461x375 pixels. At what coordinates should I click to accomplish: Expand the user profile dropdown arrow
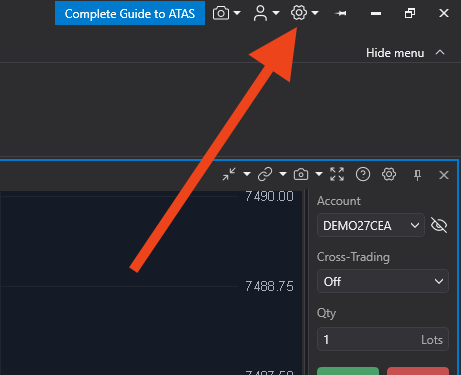[x=276, y=13]
